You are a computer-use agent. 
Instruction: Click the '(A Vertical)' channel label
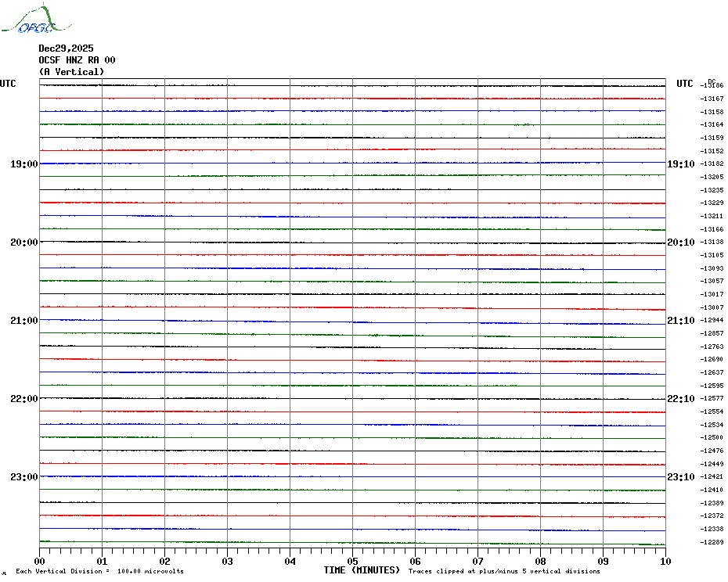[71, 71]
